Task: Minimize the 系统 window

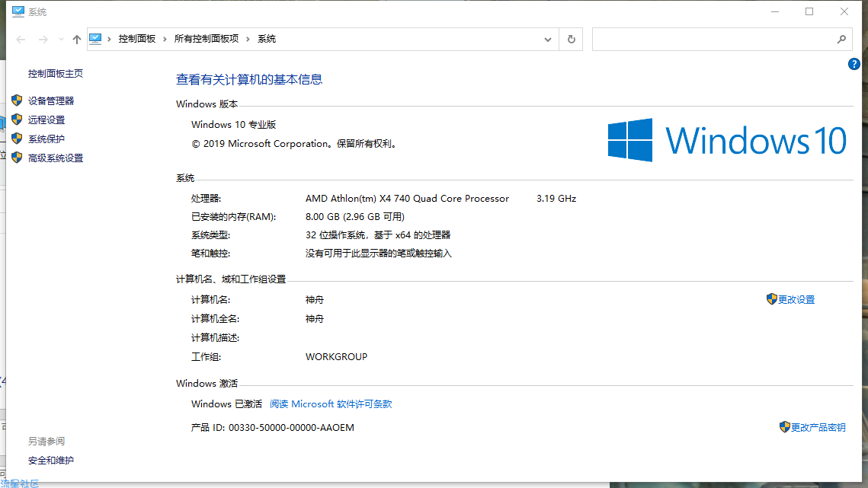Action: [x=775, y=11]
